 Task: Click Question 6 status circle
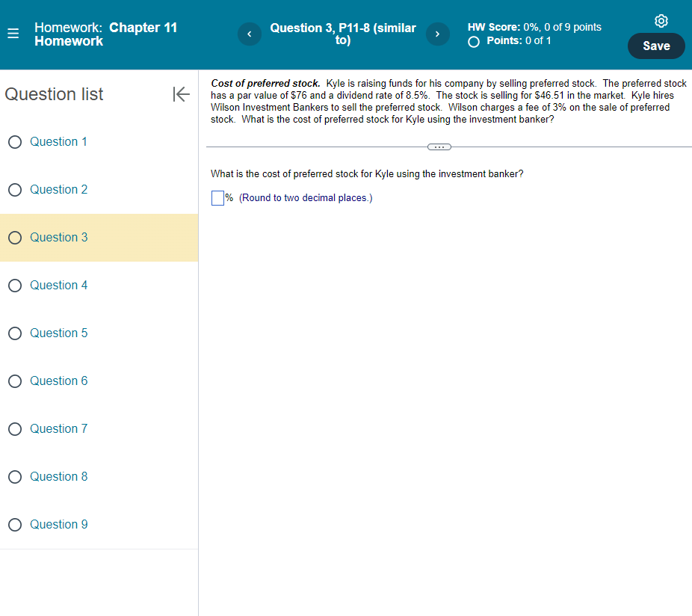click(15, 381)
